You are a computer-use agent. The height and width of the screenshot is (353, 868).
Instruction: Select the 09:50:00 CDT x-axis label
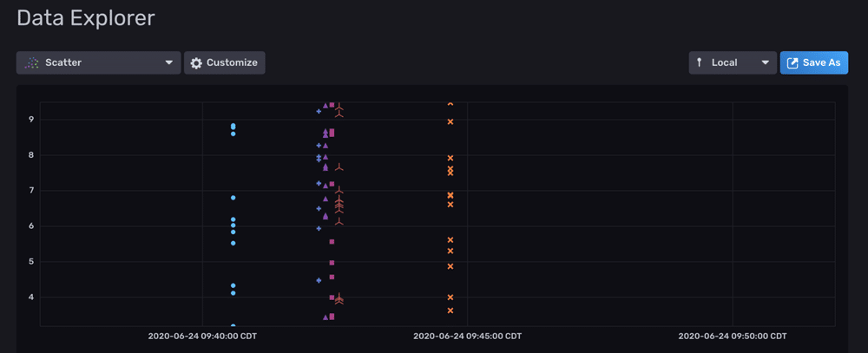pos(732,336)
